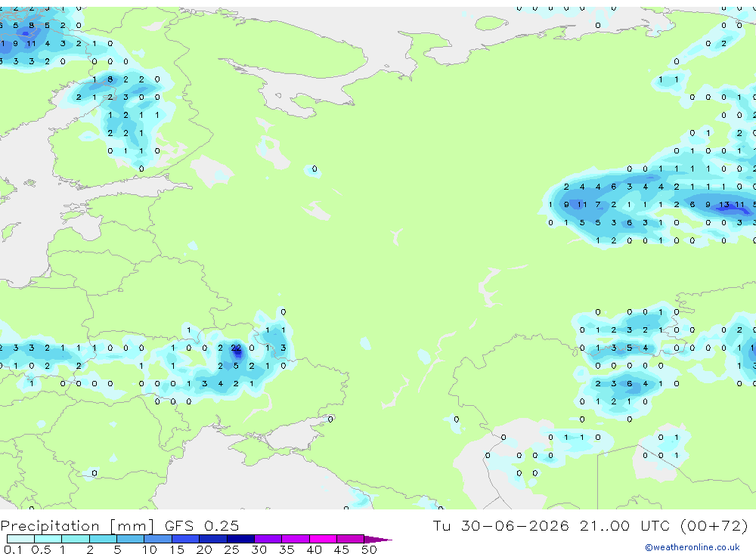Click the "GFS 0.25" model label

tap(202, 525)
